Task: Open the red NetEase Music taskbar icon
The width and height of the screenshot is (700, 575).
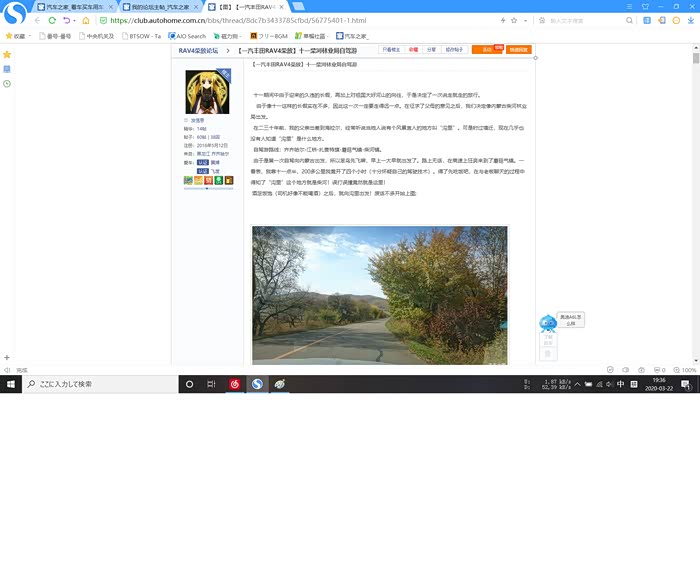Action: click(234, 384)
